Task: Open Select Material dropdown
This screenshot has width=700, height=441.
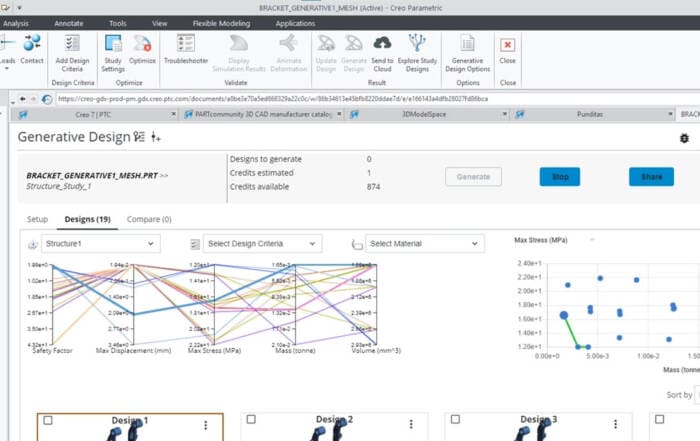Action: [x=425, y=244]
